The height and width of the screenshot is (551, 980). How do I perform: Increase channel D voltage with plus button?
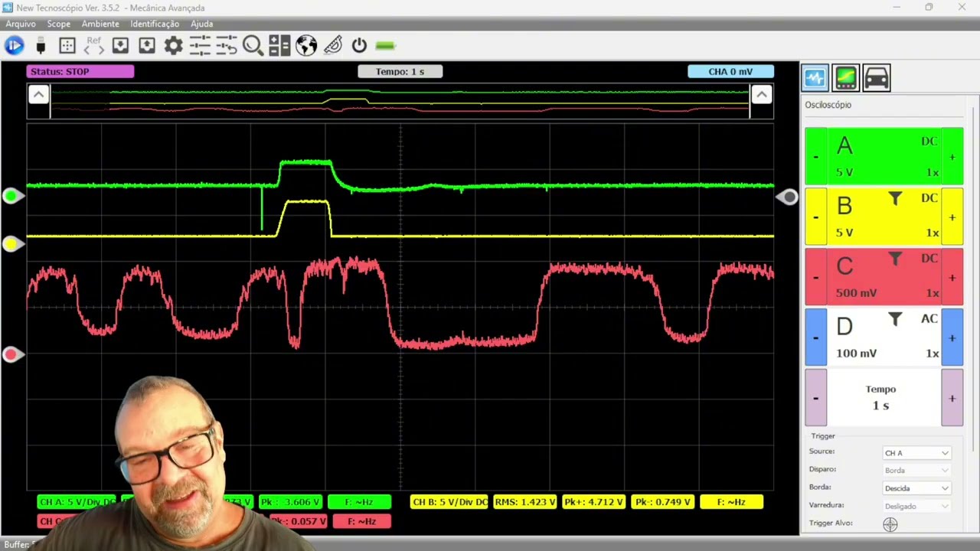coord(952,337)
